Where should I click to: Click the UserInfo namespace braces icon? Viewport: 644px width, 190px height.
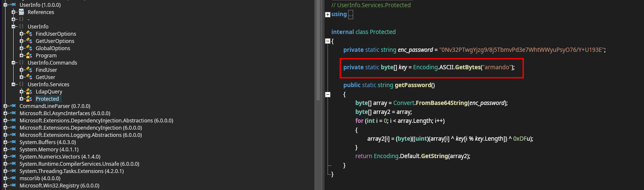21,26
